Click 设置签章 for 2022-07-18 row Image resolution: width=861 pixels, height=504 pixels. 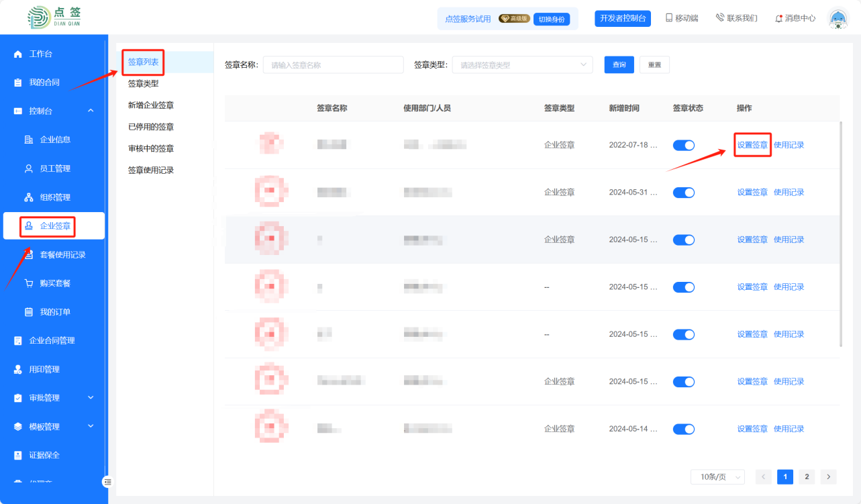coord(752,145)
